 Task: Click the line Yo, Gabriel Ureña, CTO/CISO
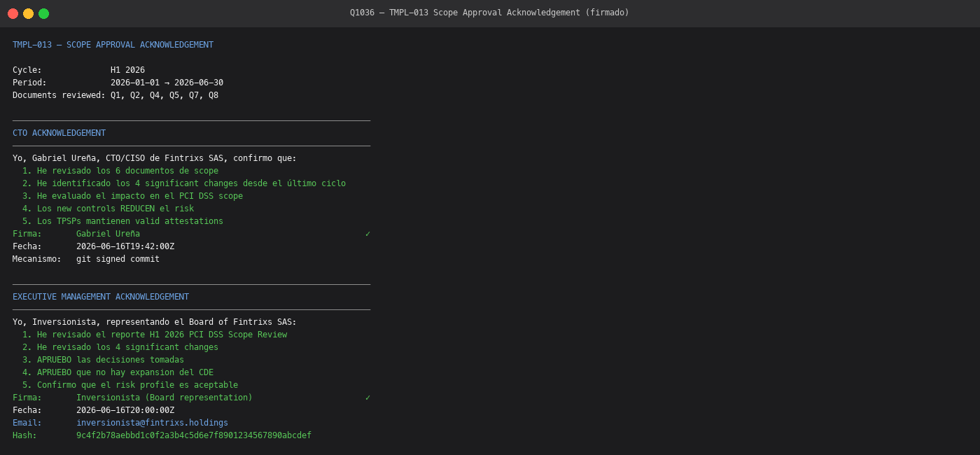[155, 158]
